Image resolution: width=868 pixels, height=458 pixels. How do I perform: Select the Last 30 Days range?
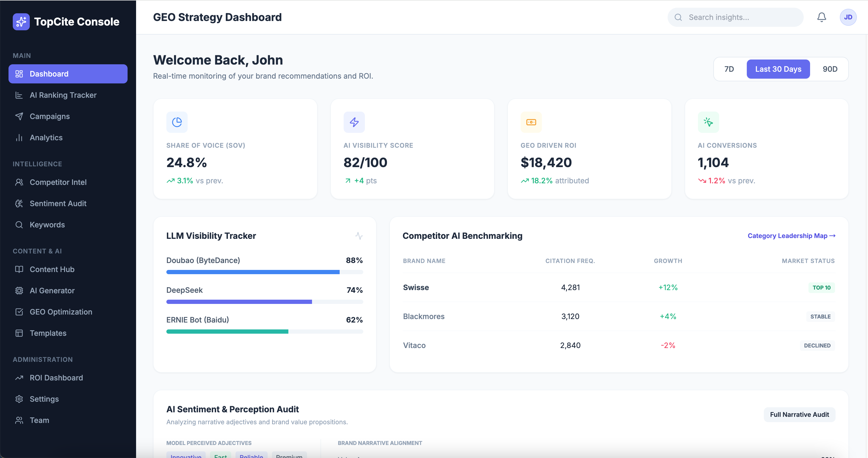778,69
